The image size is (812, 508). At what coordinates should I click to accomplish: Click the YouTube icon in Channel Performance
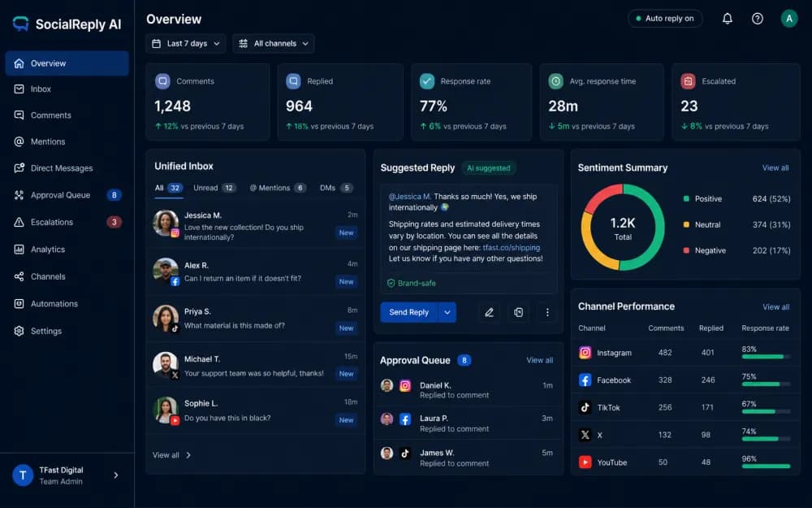click(x=585, y=462)
